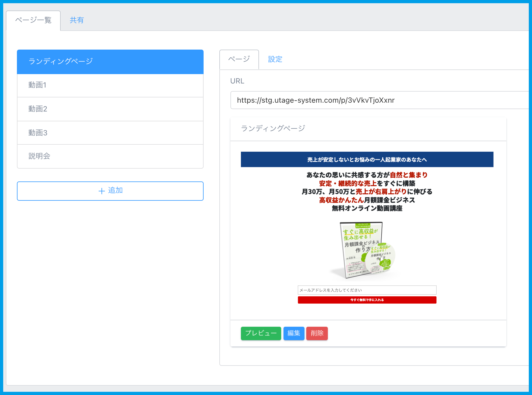
Task: Switch to the ページ sub-tab
Action: pos(239,59)
